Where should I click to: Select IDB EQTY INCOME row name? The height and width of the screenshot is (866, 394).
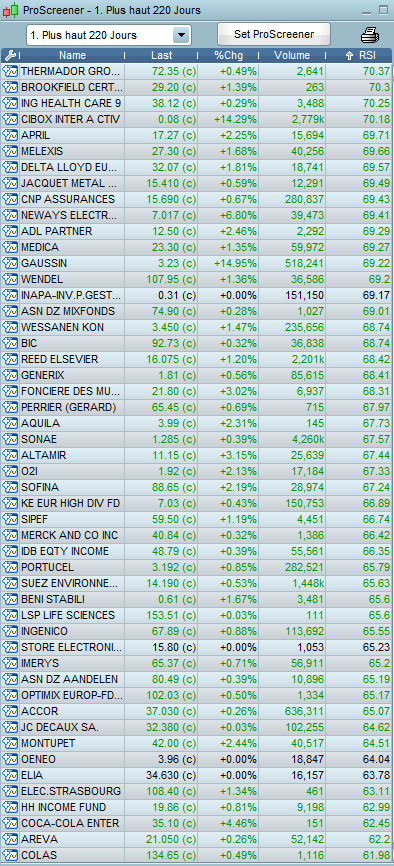click(65, 552)
